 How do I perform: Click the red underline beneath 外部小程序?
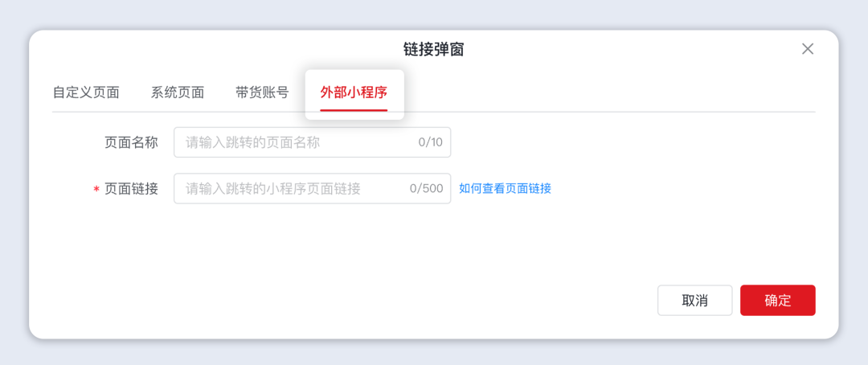coord(354,109)
